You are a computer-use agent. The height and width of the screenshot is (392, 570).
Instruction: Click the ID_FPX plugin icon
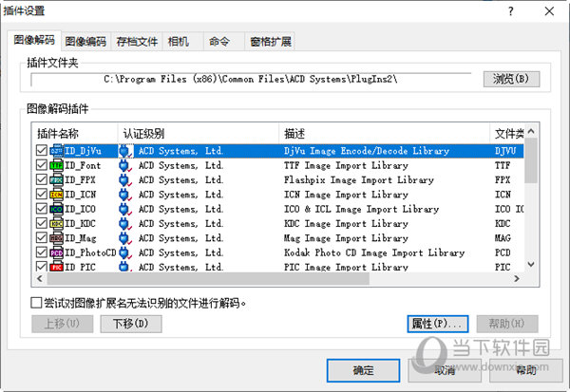tap(56, 179)
